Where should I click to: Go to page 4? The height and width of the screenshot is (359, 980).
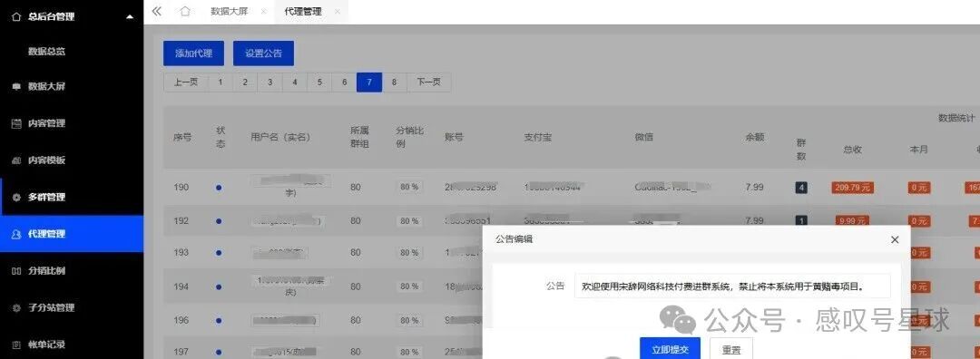coord(294,82)
